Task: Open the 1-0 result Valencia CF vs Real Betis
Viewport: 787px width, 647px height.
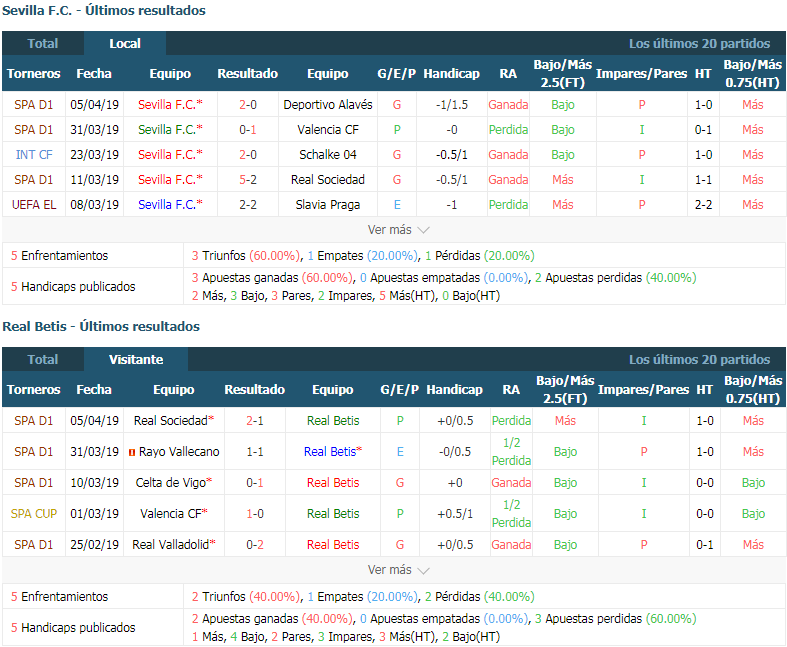Action: click(x=255, y=513)
